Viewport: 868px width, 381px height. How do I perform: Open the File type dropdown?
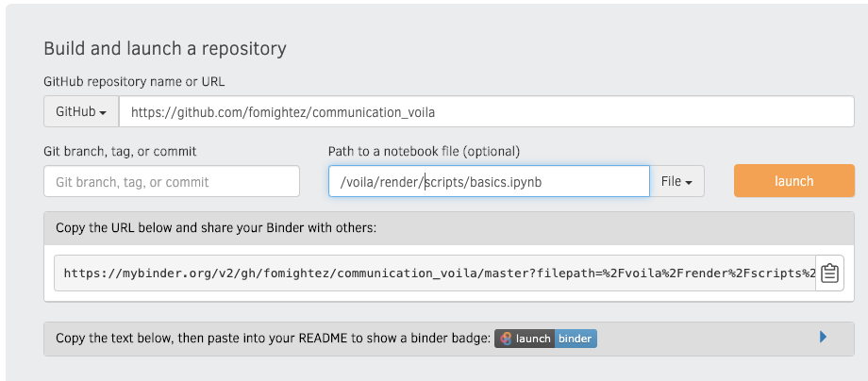(x=677, y=181)
